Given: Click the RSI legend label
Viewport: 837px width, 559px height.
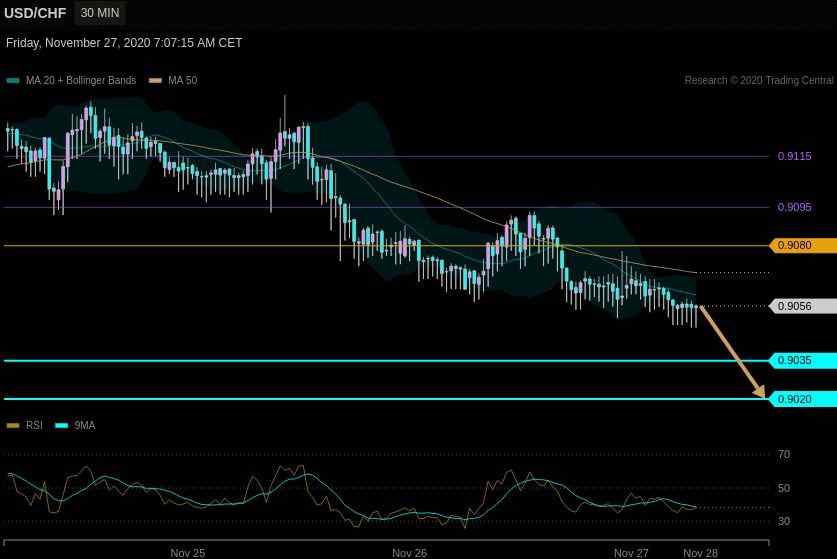Looking at the screenshot, I should (x=34, y=425).
